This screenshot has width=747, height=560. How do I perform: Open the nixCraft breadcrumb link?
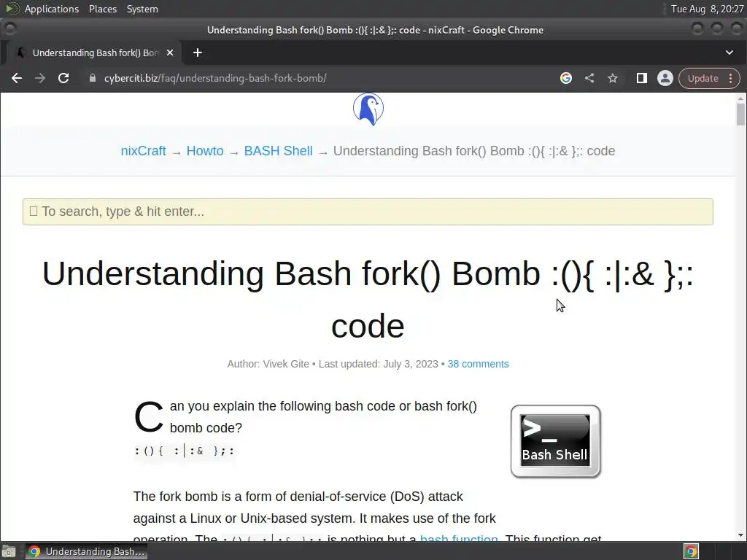point(143,151)
